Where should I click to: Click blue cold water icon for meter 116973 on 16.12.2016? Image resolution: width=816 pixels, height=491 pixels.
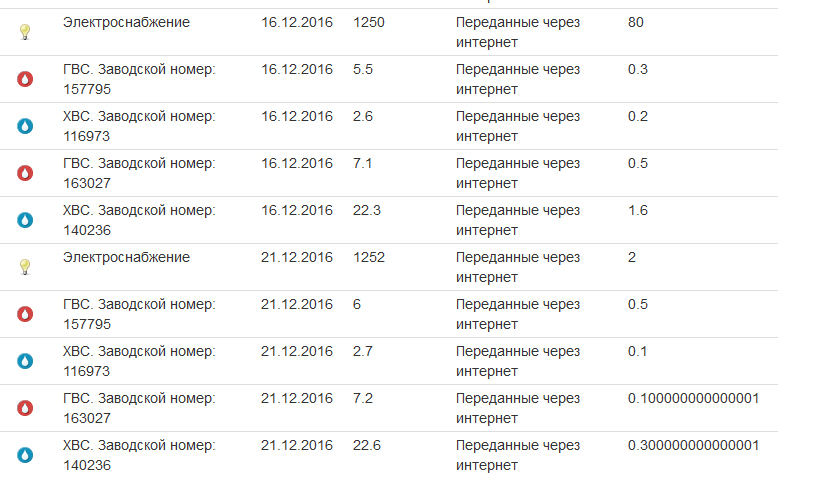coord(26,126)
